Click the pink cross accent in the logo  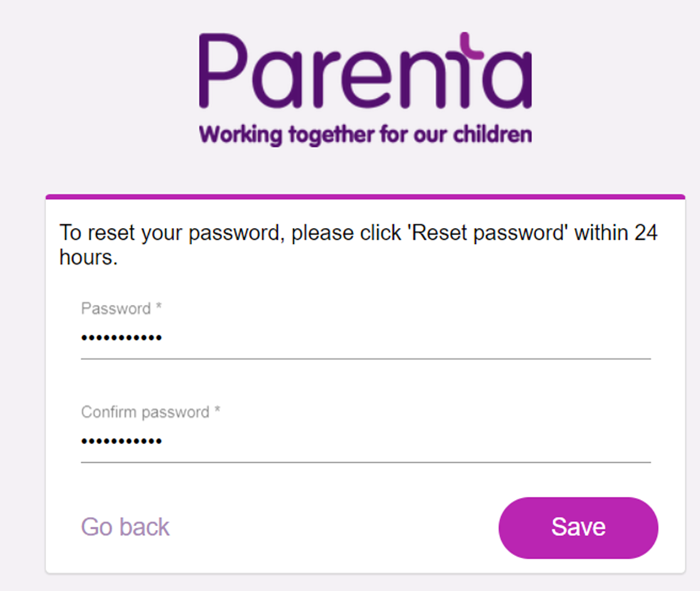point(471,46)
